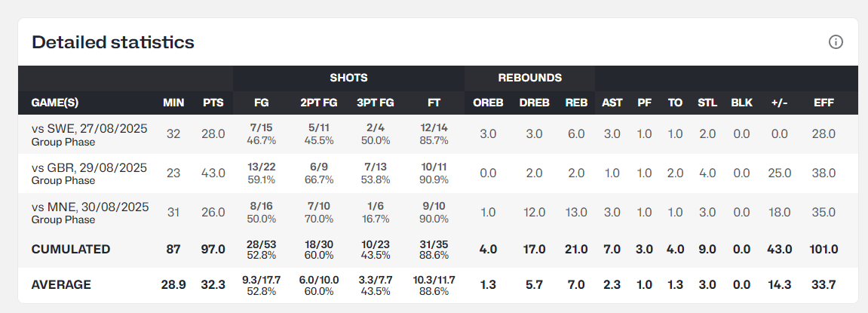The width and height of the screenshot is (868, 313).
Task: Open the vs GBR, 29/08/2025 game
Action: click(x=90, y=167)
